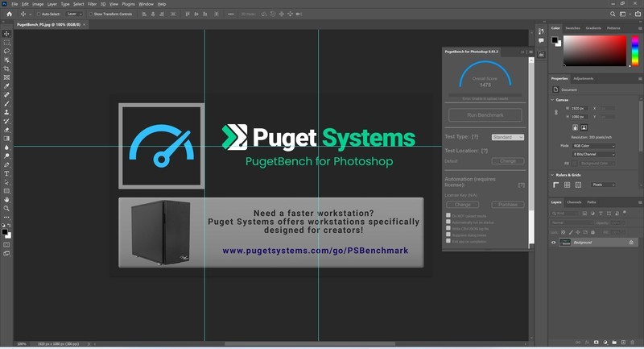Viewport: 644px width, 349px height.
Task: Check Exit app on completion
Action: pyautogui.click(x=448, y=241)
